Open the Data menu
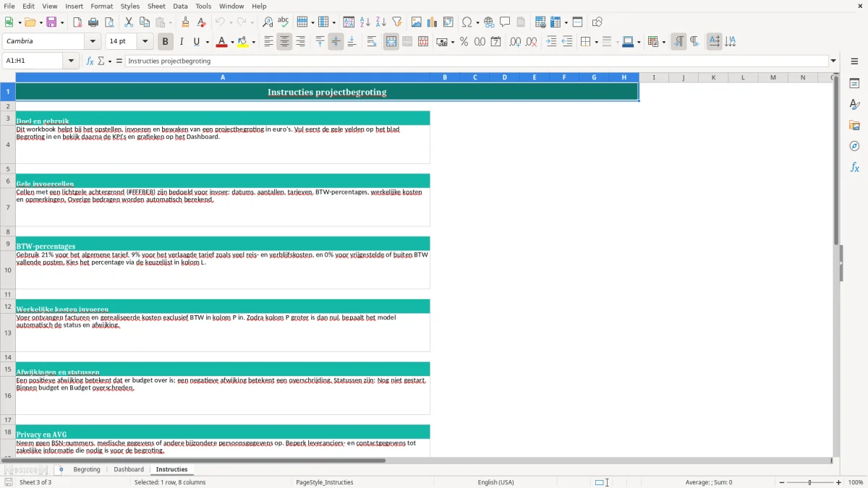The height and width of the screenshot is (488, 868). 180,6
